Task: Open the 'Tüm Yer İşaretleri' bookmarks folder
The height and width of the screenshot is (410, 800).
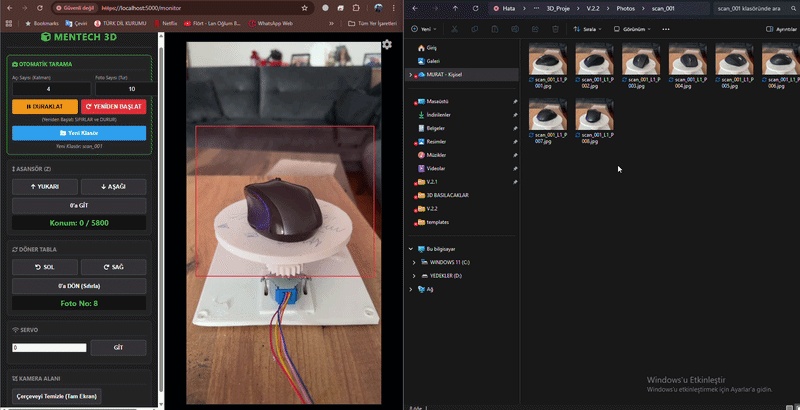Action: (x=372, y=23)
